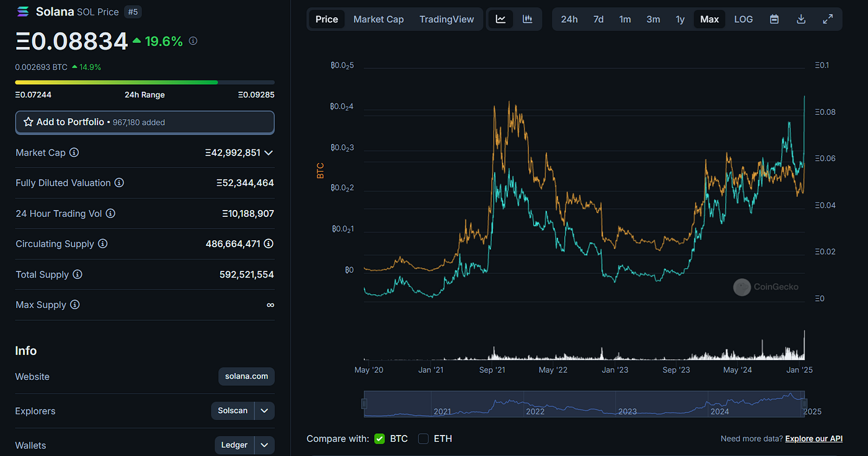The image size is (868, 456).
Task: Select the 1m time range
Action: point(625,19)
